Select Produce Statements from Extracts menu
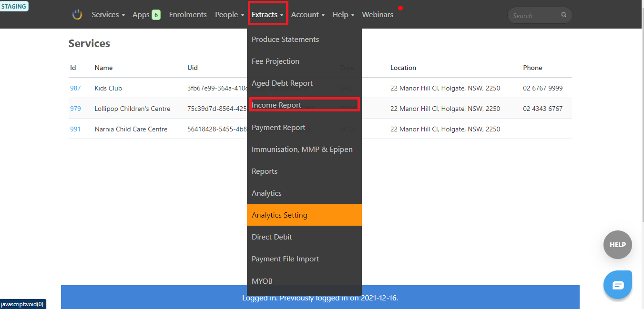Screen dimensions: 644x309 click(304, 40)
